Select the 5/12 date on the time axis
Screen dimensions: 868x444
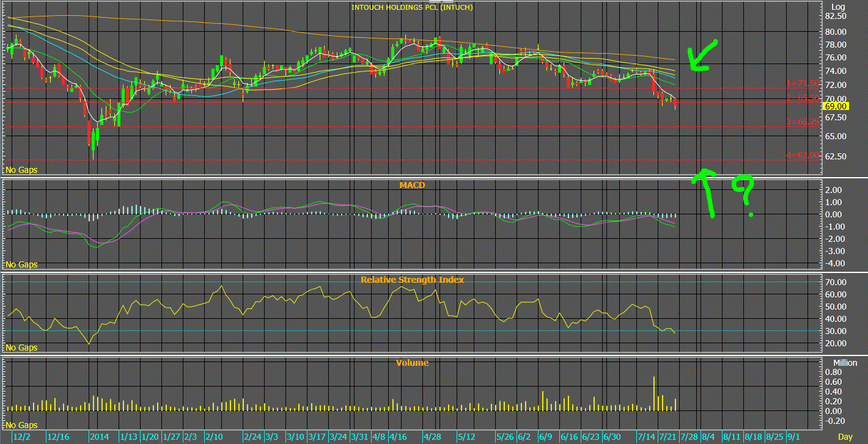click(x=466, y=437)
